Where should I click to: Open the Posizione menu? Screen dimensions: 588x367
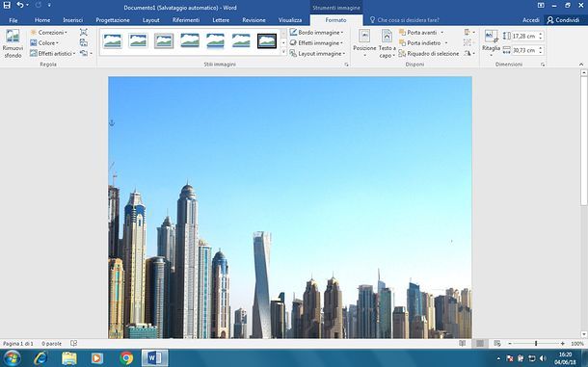364,44
